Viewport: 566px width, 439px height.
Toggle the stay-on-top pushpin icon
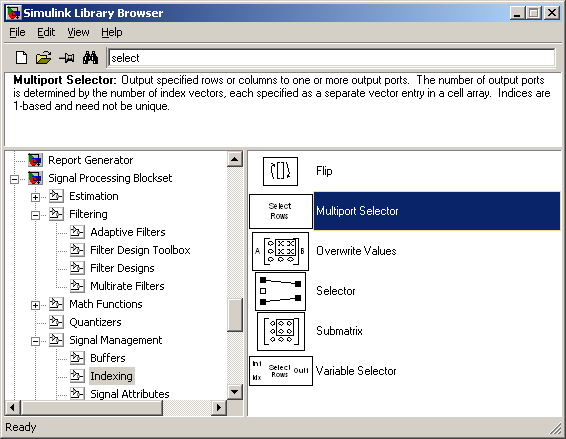pyautogui.click(x=67, y=58)
